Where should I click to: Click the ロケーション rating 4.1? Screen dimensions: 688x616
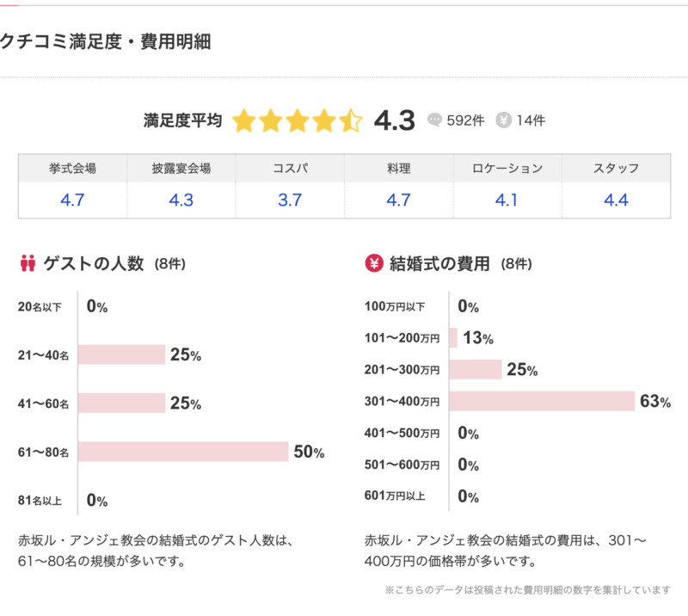click(507, 200)
